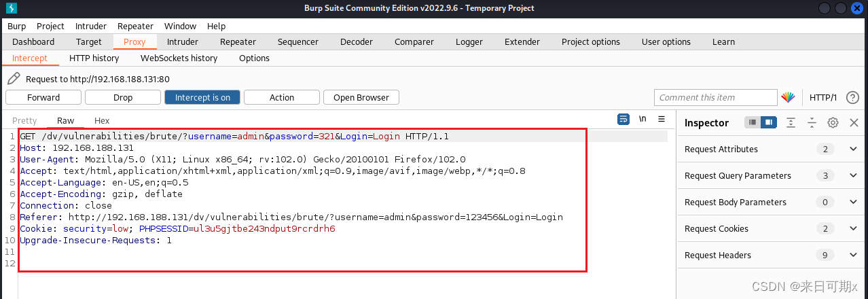Click the Host header line

77,147
